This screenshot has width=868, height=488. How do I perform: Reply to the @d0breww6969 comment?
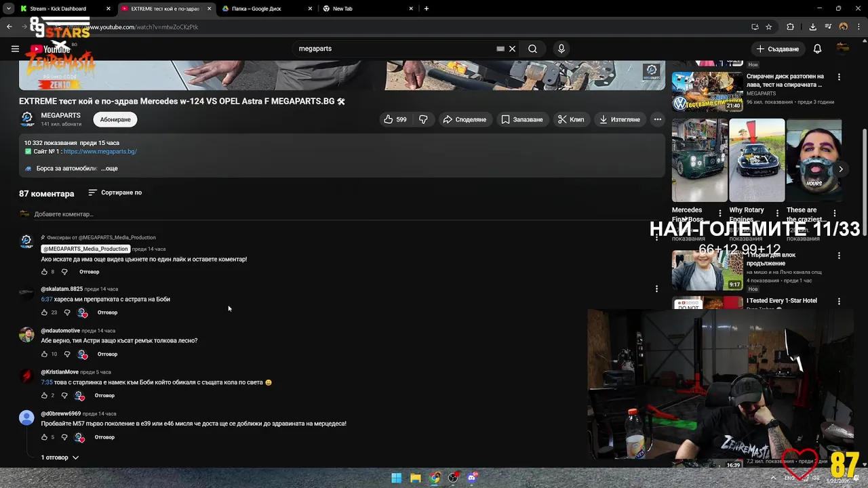point(104,437)
